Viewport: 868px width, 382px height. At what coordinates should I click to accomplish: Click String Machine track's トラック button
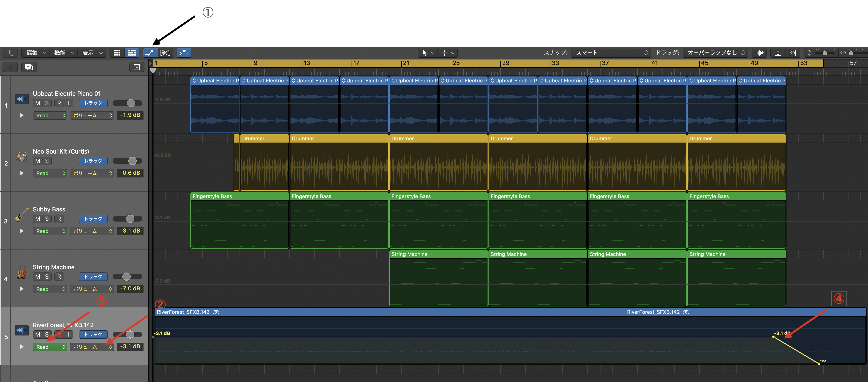93,277
